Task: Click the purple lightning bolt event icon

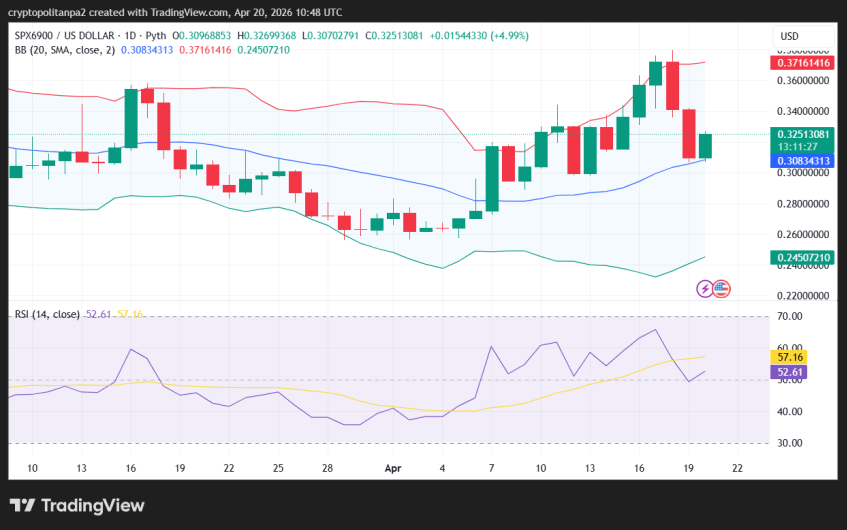Action: click(x=705, y=289)
